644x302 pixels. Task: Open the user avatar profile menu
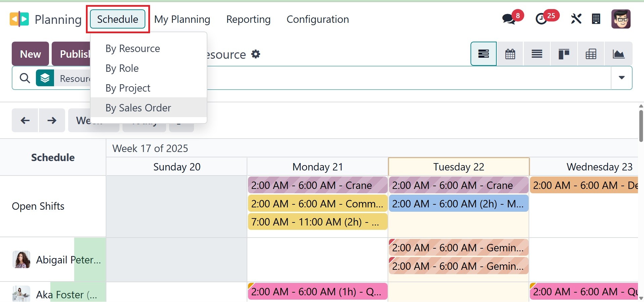point(621,19)
